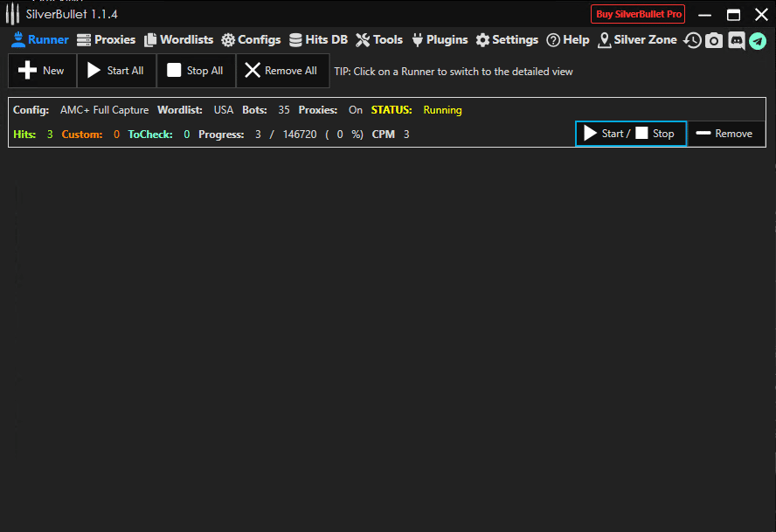776x532 pixels.
Task: Open the Configs tab
Action: 251,39
